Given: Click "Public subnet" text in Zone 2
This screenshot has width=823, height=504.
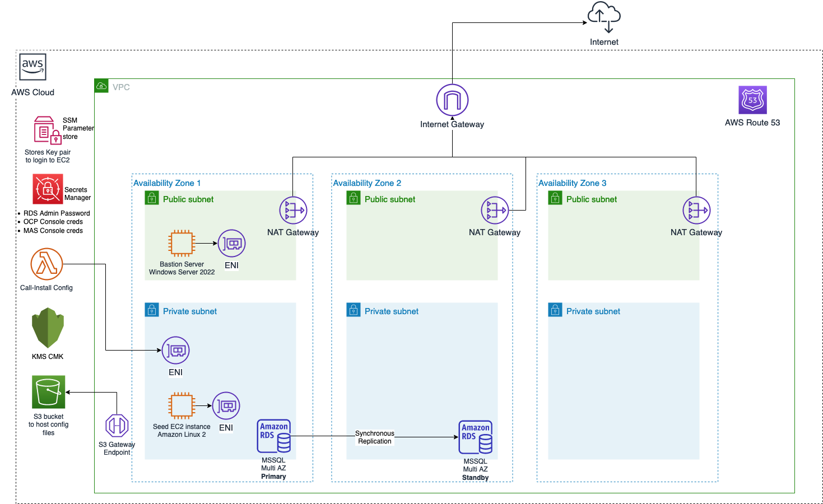Looking at the screenshot, I should tap(390, 199).
